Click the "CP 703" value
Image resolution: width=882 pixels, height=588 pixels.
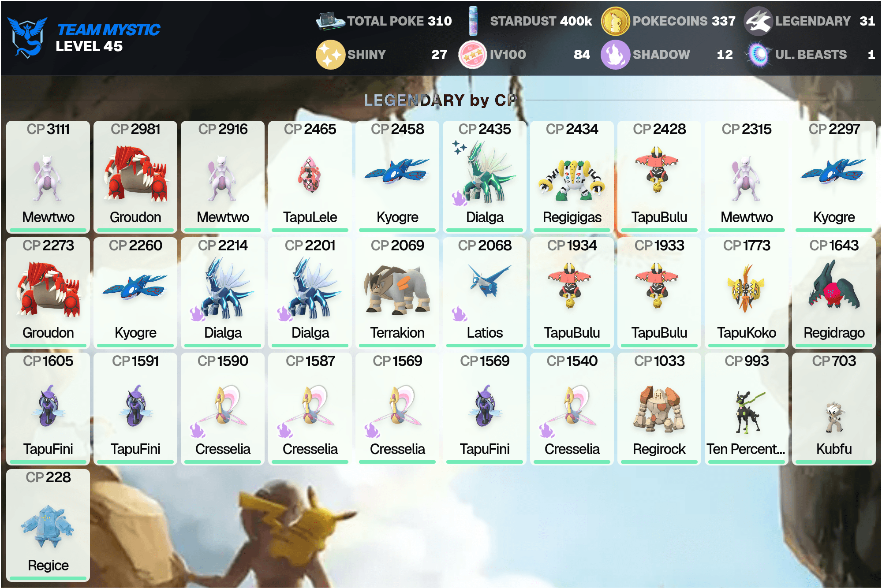(x=834, y=361)
